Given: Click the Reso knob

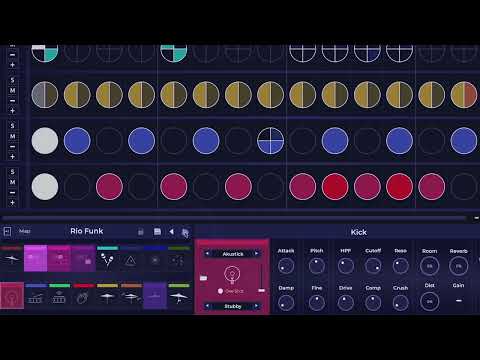Looking at the screenshot, I should point(400,266).
